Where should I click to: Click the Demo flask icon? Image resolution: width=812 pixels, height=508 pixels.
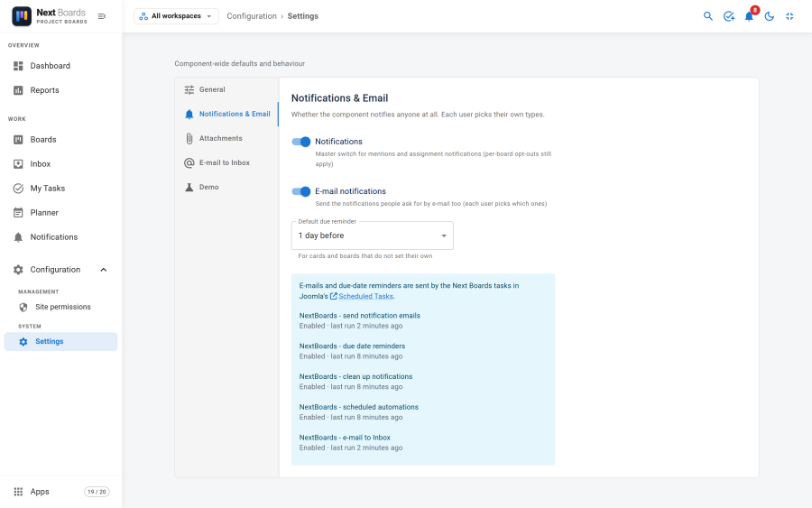point(189,187)
